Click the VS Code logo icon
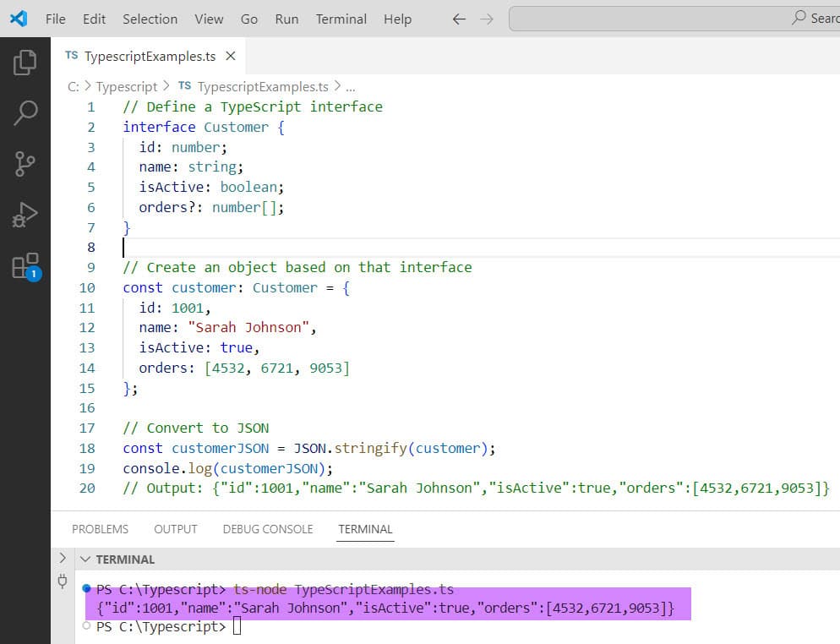840x644 pixels. (18, 18)
